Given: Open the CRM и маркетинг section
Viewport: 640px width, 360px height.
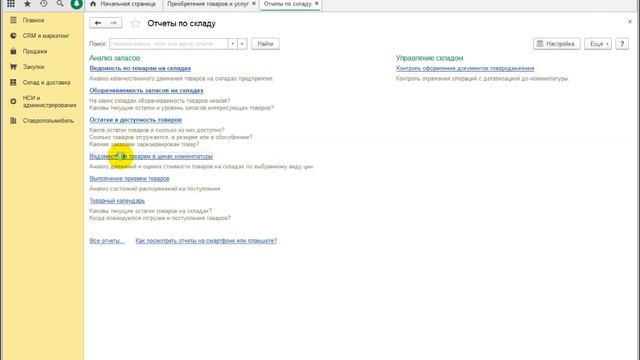Looking at the screenshot, I should [x=46, y=36].
